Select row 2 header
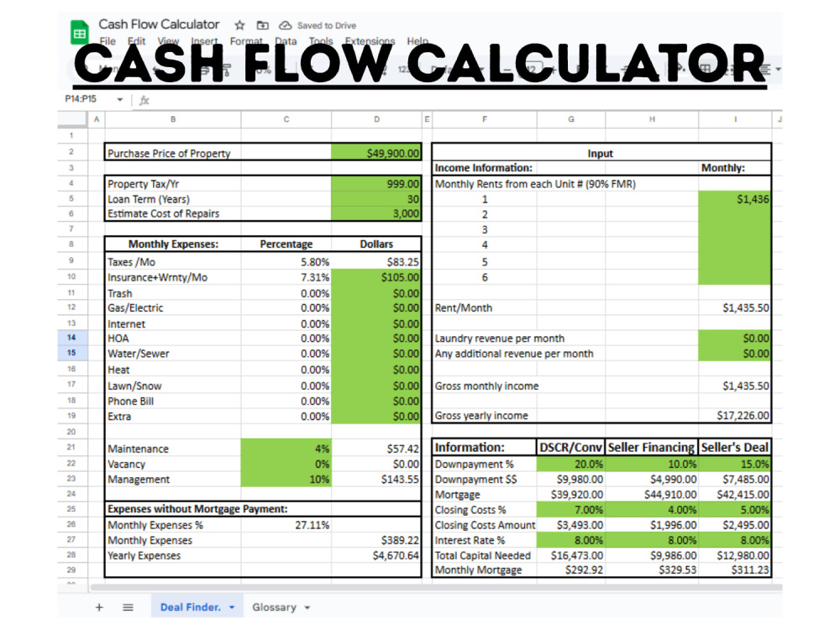840x630 pixels. pyautogui.click(x=72, y=152)
